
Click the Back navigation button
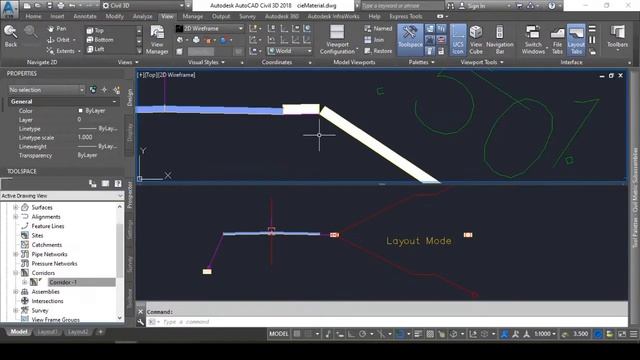pos(11,36)
